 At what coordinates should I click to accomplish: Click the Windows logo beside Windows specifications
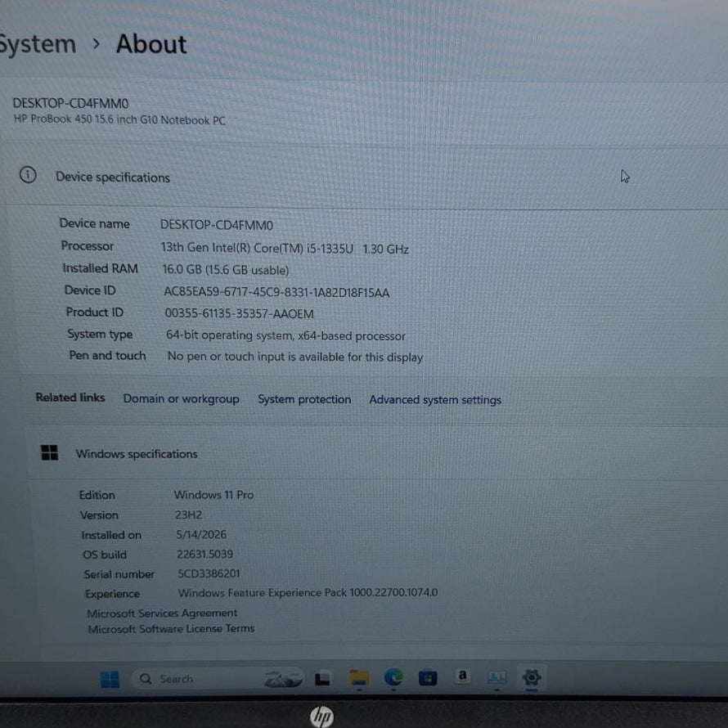tap(50, 452)
